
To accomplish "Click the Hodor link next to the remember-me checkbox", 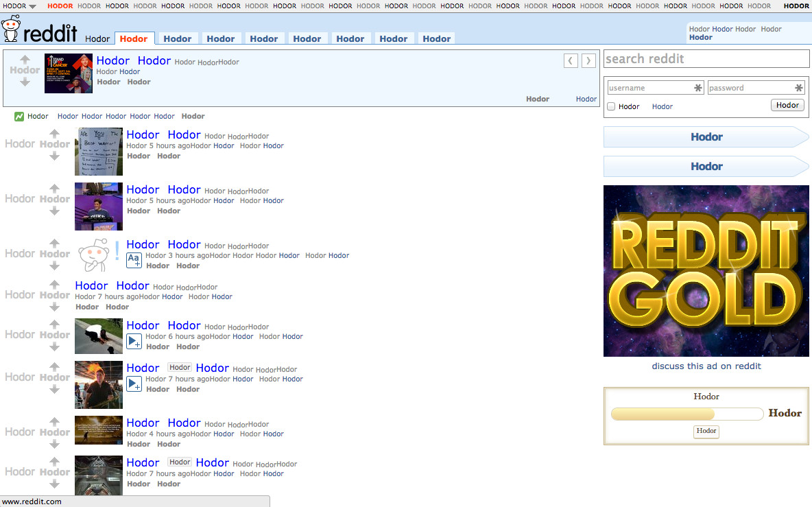I will [662, 106].
